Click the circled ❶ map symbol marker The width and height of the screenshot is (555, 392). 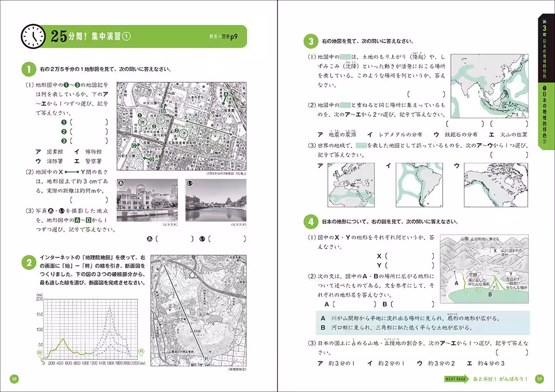[140, 115]
